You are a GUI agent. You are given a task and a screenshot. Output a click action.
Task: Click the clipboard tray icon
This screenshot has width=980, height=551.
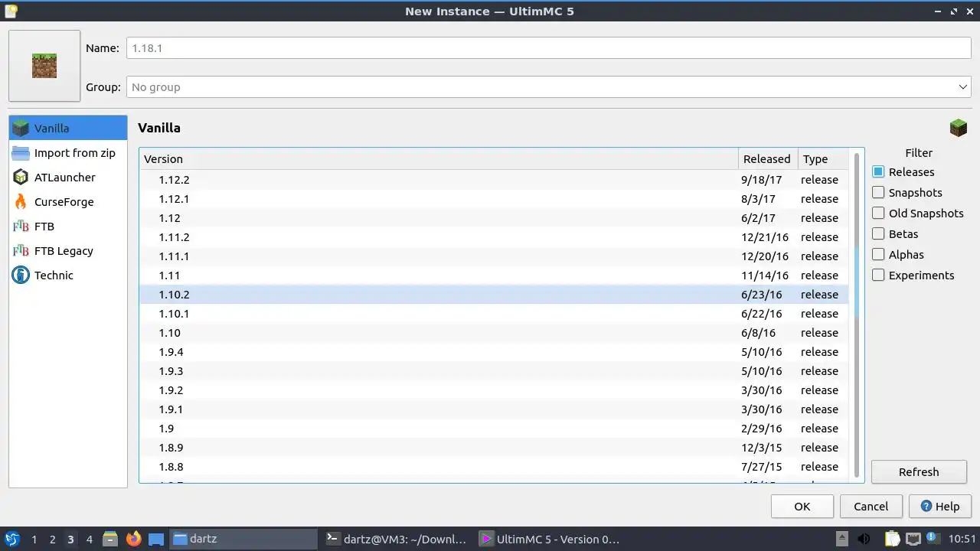[x=892, y=539]
